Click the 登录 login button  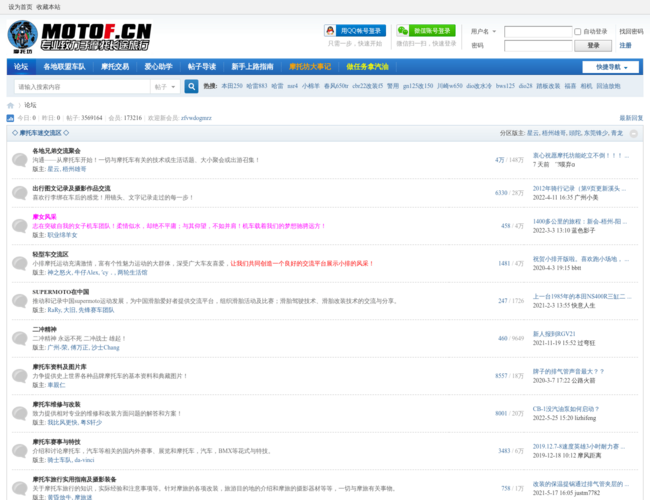[x=593, y=45]
